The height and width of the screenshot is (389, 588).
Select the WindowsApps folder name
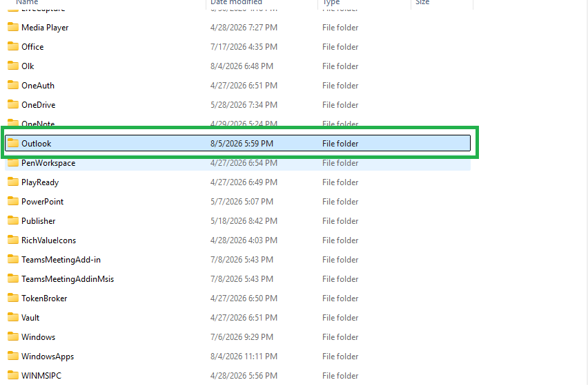48,357
